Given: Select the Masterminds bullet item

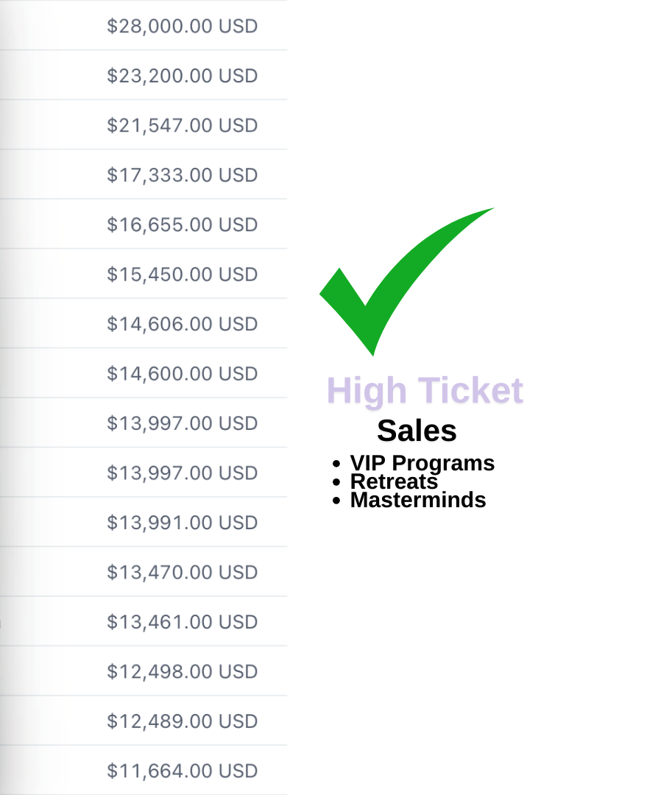Looking at the screenshot, I should pos(417,500).
